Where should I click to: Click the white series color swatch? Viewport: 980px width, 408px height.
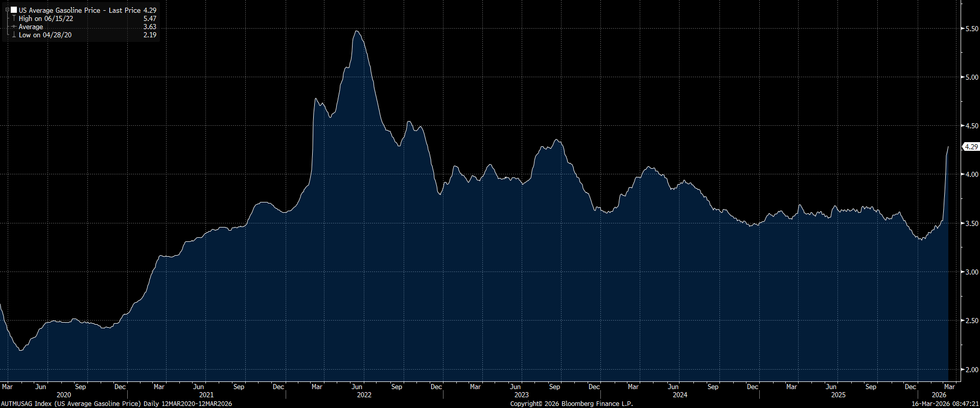click(x=14, y=10)
